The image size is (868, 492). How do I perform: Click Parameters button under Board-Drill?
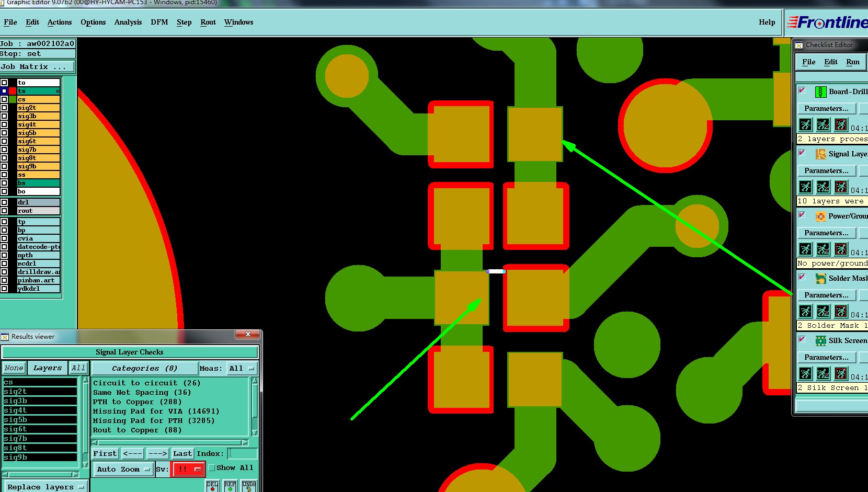(826, 109)
